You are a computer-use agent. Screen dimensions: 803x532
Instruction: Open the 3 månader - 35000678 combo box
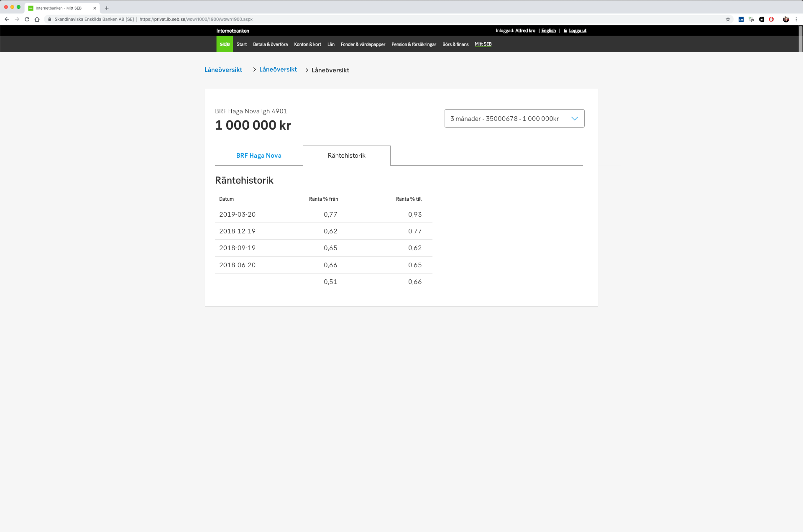514,118
